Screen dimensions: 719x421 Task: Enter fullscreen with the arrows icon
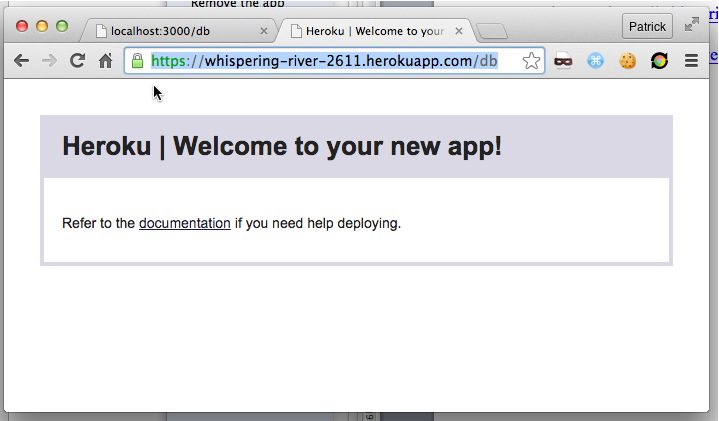pyautogui.click(x=691, y=25)
